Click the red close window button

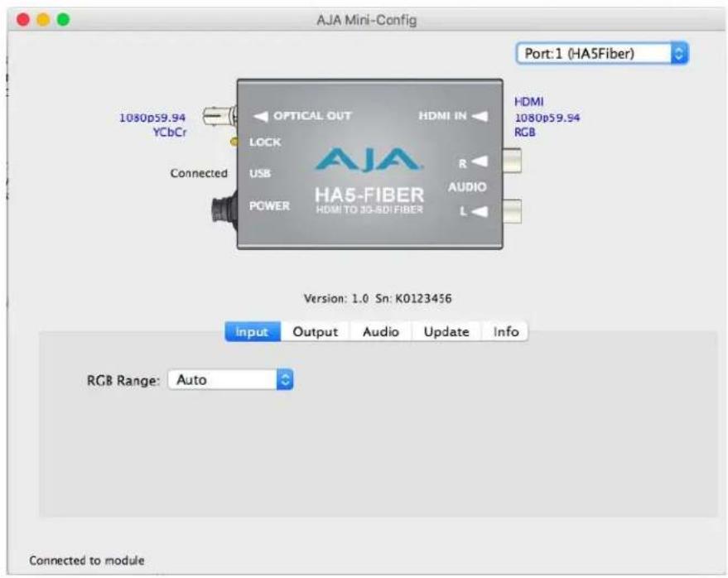[x=22, y=20]
